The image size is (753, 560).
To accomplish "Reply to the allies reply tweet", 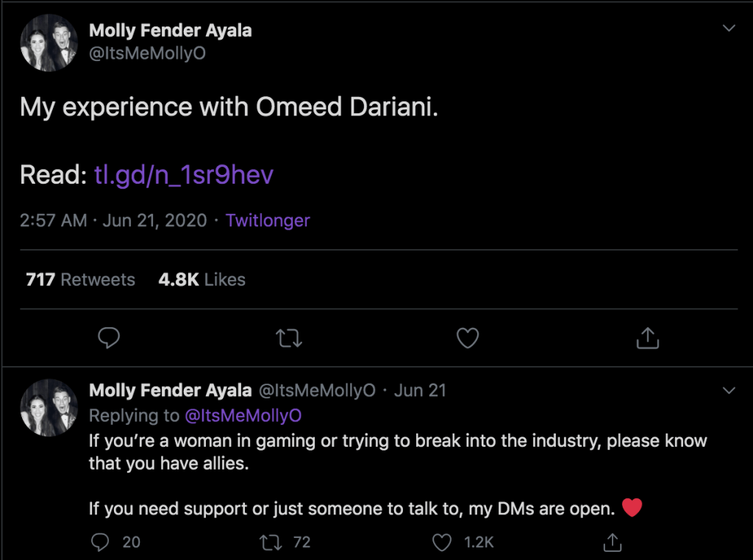I will 99,542.
